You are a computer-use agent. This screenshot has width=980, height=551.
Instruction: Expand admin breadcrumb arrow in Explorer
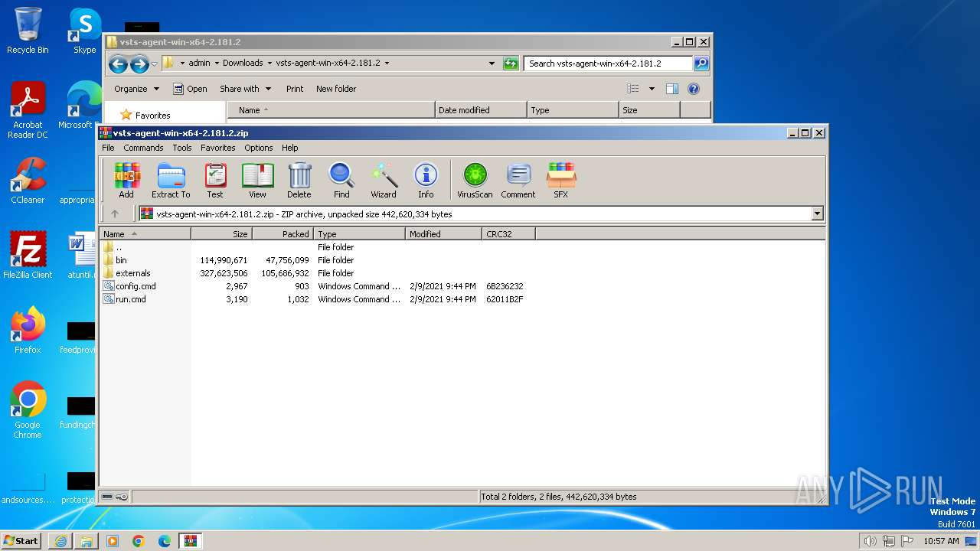tap(217, 64)
